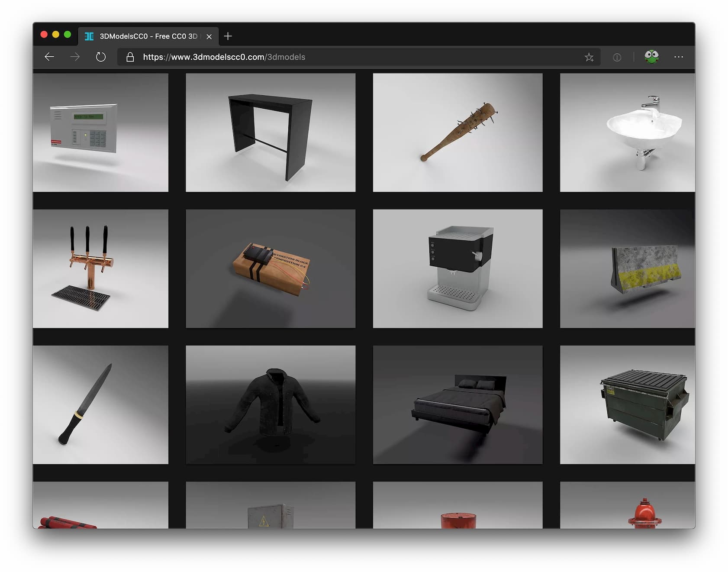View site security lock info
This screenshot has height=572, width=728.
130,57
